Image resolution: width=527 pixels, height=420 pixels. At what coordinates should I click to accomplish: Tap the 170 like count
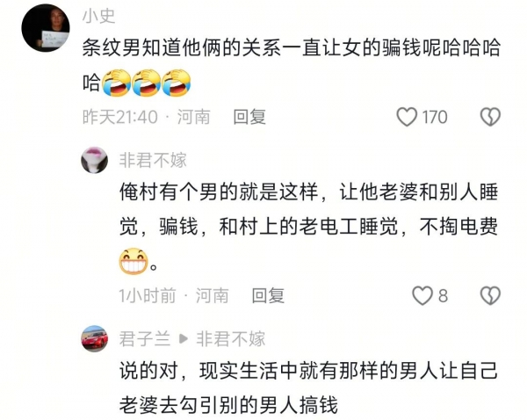click(435, 117)
